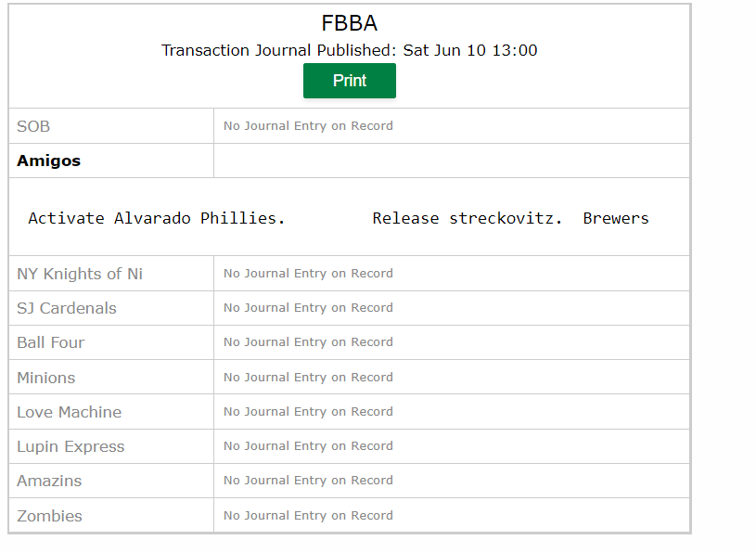
Task: Click SOB's No Journal Entry on Record
Action: pyautogui.click(x=308, y=126)
